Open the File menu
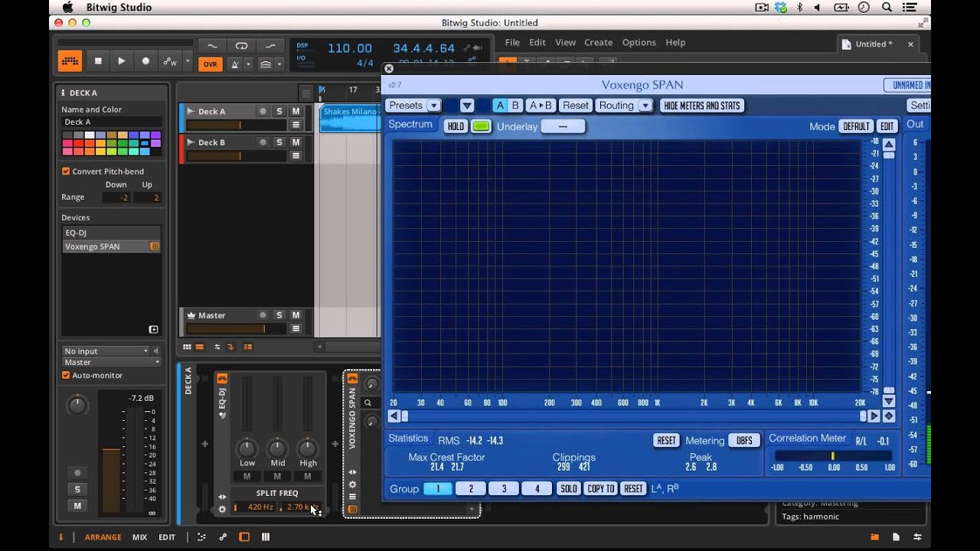The height and width of the screenshot is (551, 980). click(512, 43)
